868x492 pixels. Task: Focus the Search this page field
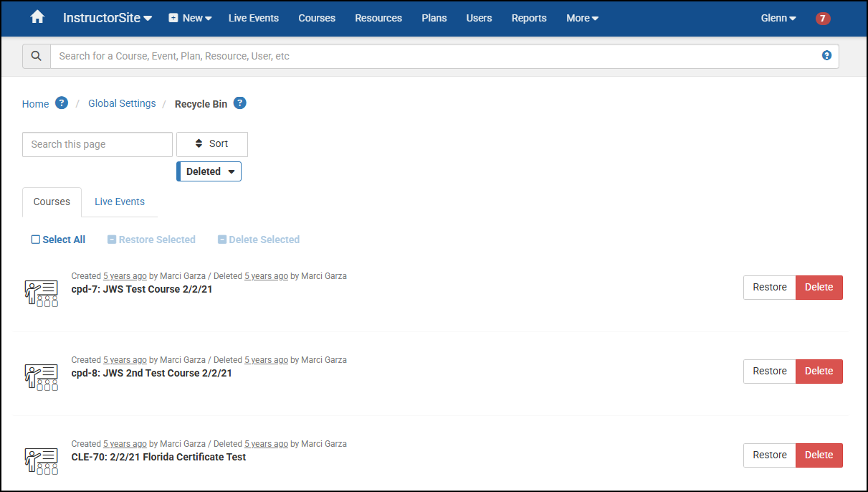point(97,144)
